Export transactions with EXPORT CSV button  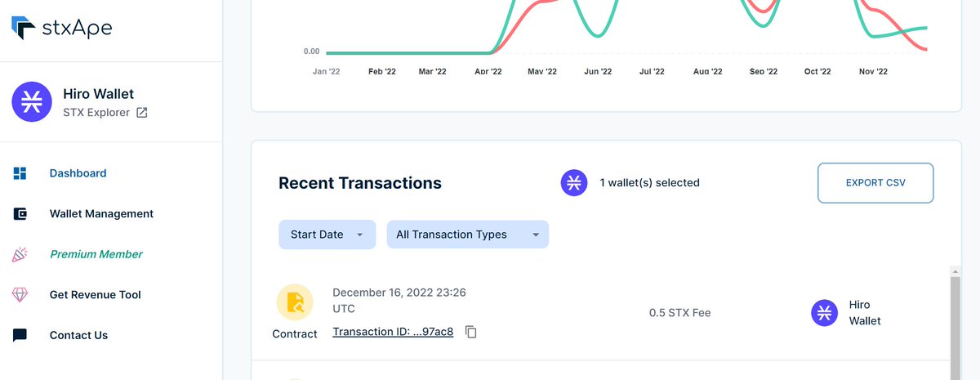(x=875, y=183)
